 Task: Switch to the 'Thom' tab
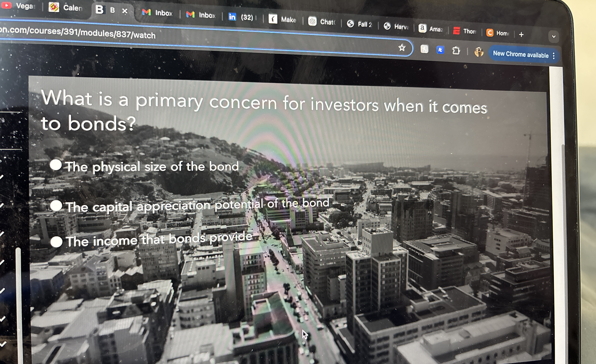[465, 31]
